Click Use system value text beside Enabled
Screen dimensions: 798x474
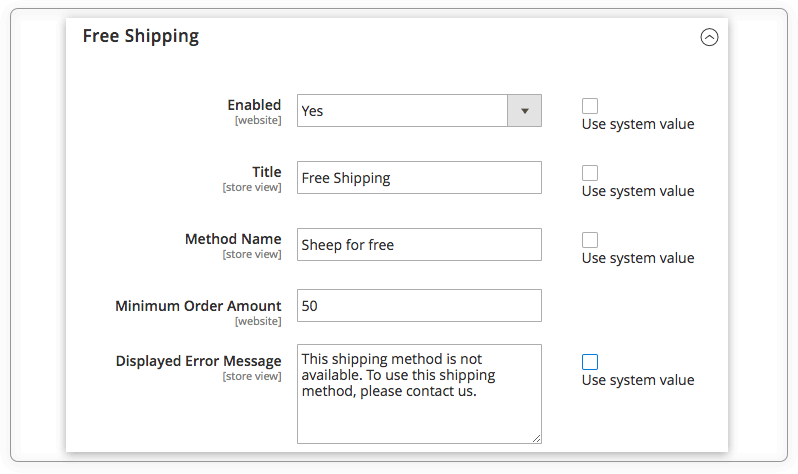point(638,124)
